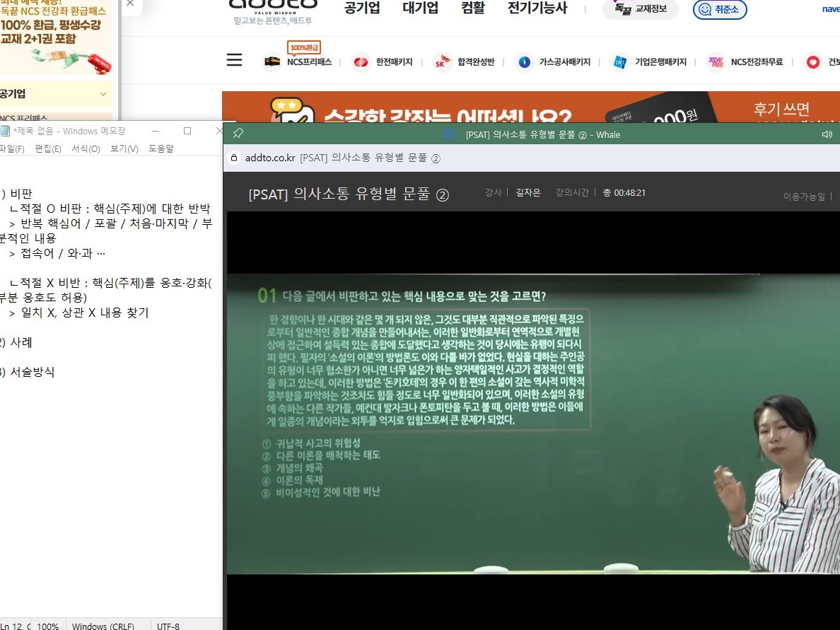
Task: Click the NCS전강좌무료 link
Action: click(757, 62)
